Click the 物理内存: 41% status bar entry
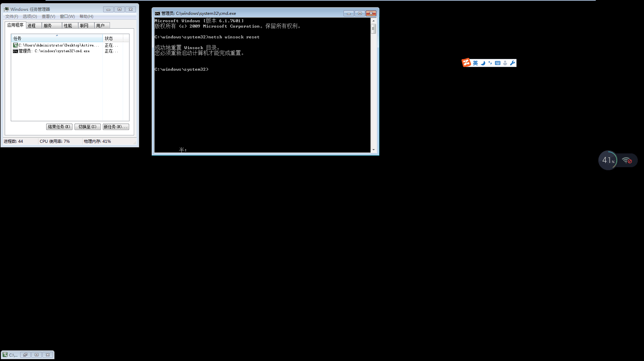The height and width of the screenshot is (361, 644). point(97,141)
